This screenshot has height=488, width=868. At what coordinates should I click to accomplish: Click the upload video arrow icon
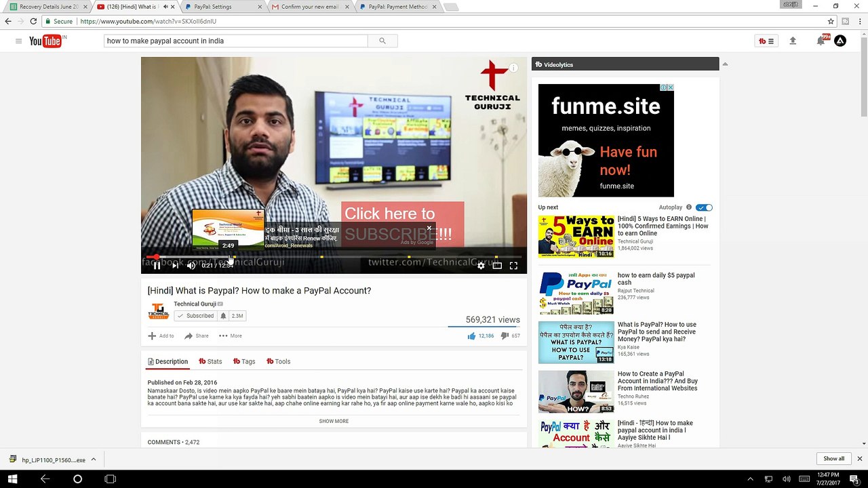pos(793,41)
